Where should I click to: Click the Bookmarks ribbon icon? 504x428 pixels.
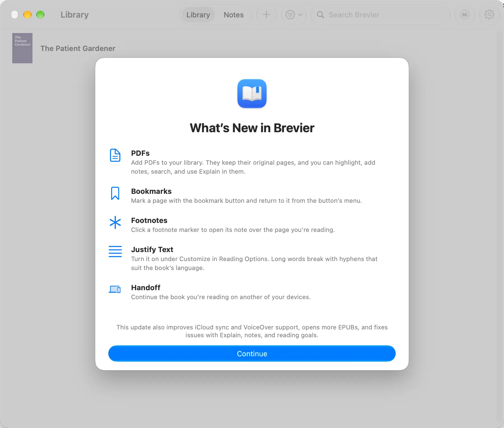pos(115,193)
